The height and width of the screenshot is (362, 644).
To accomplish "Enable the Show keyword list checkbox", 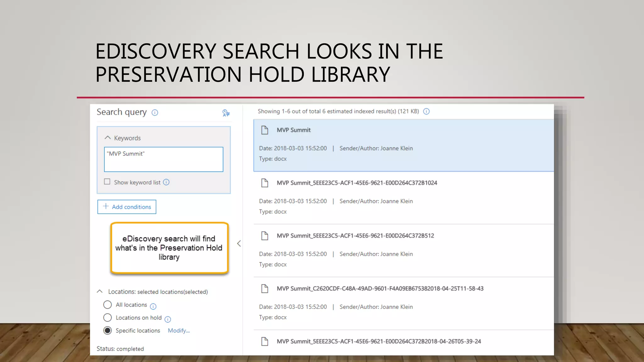I will [107, 182].
